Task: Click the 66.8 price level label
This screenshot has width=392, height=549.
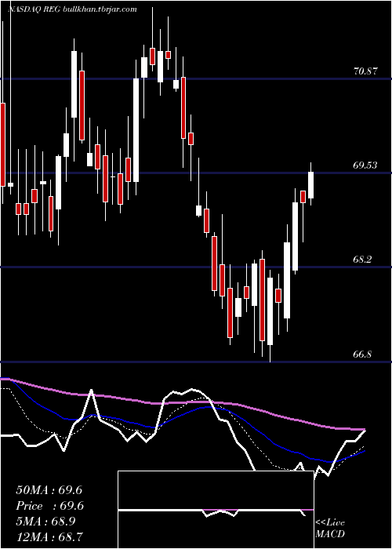Action: tap(362, 354)
